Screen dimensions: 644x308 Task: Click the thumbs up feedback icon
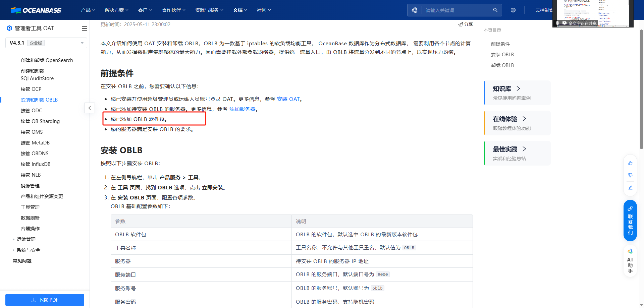pos(630,163)
